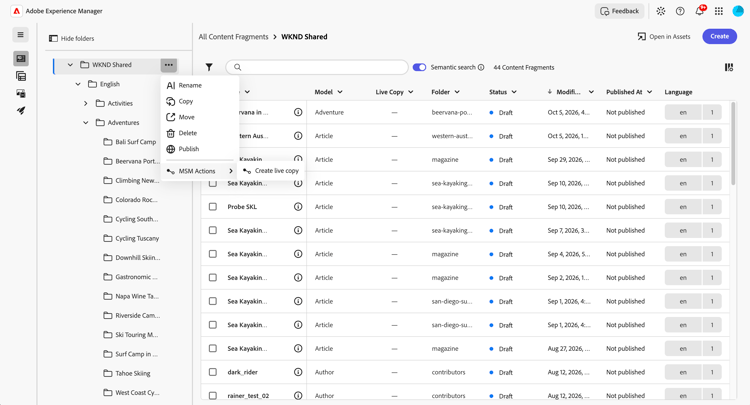Viewport: 750px width, 405px height.
Task: Open the notifications bell icon
Action: tap(699, 11)
